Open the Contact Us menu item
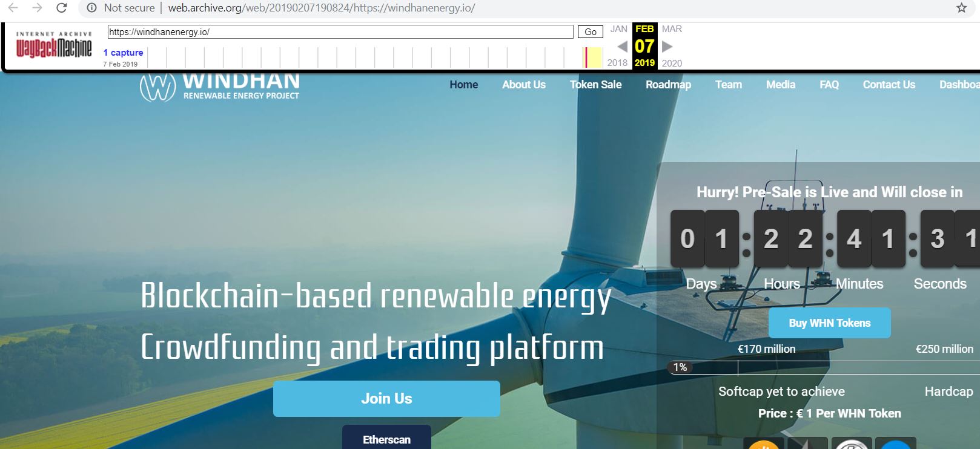 [x=889, y=85]
